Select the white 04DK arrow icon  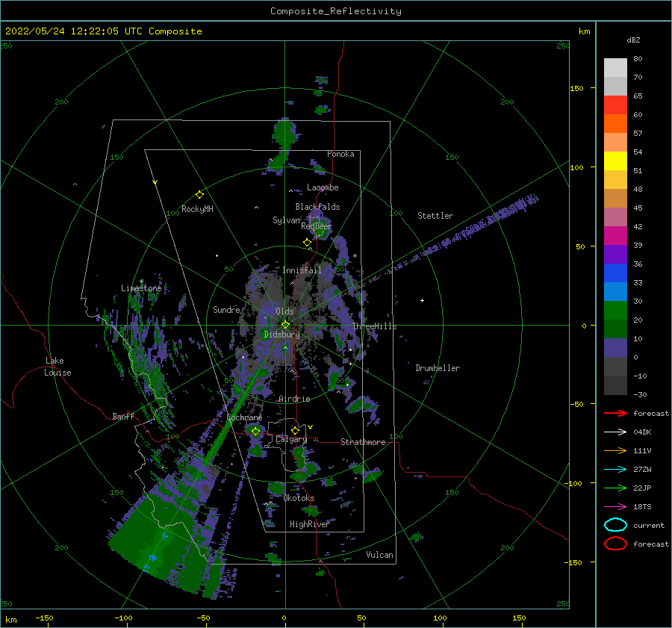point(615,432)
